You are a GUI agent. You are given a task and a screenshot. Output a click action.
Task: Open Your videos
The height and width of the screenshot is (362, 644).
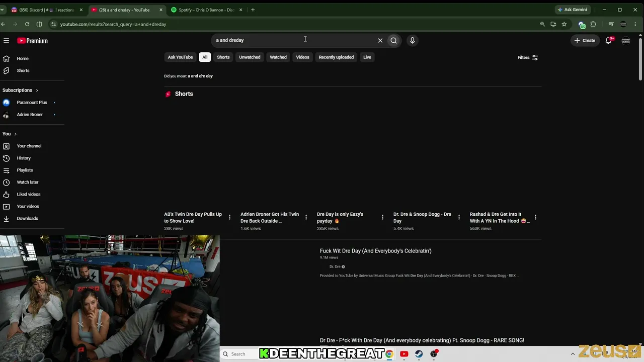click(x=28, y=206)
